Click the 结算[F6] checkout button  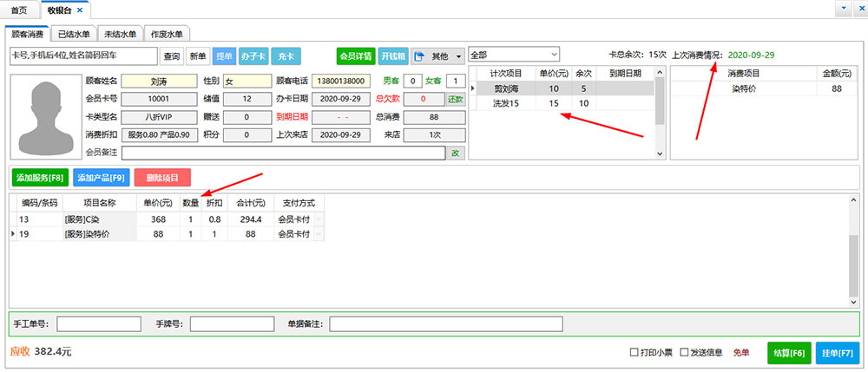pyautogui.click(x=788, y=353)
